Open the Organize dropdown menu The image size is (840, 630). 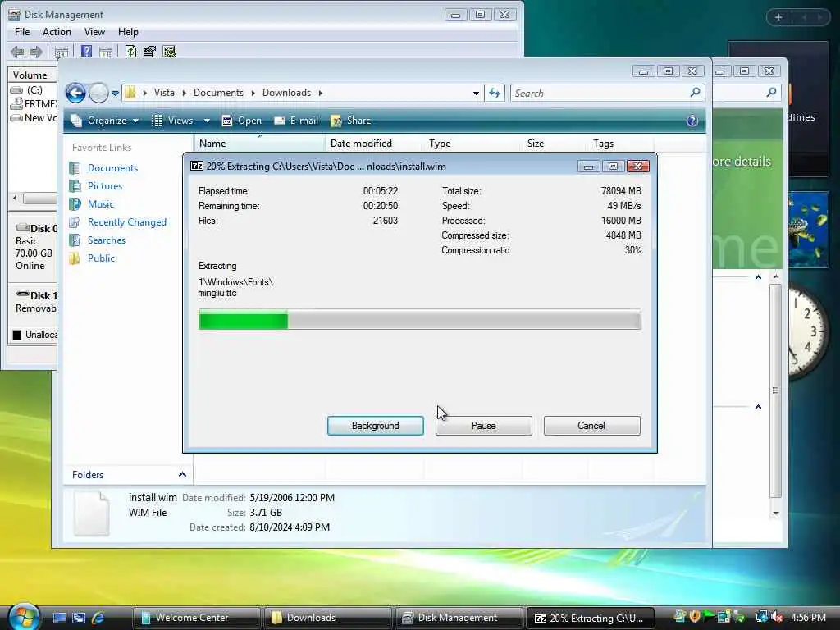[105, 121]
